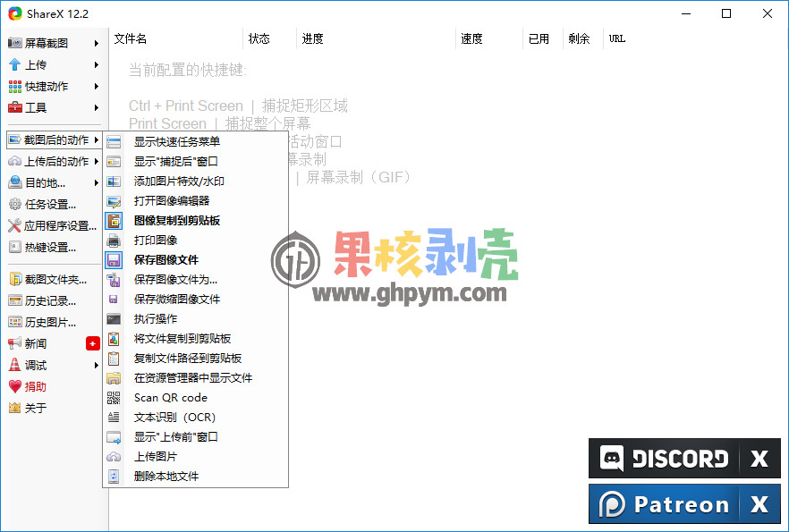Expand the 目的地 submenu arrow
789x532 pixels.
(96, 182)
